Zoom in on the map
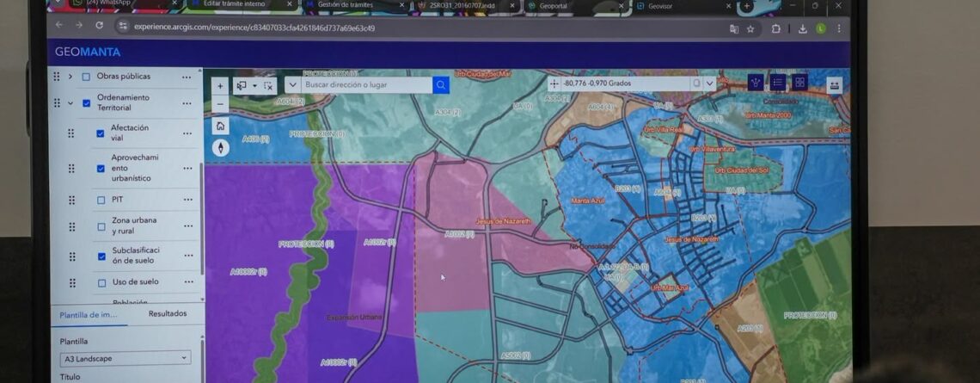Image resolution: width=980 pixels, height=383 pixels. point(220,85)
